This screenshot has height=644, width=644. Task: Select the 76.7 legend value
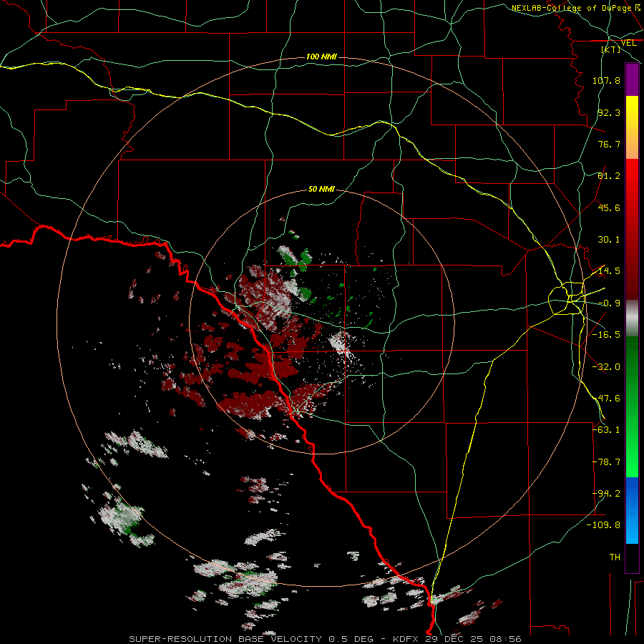tap(609, 144)
